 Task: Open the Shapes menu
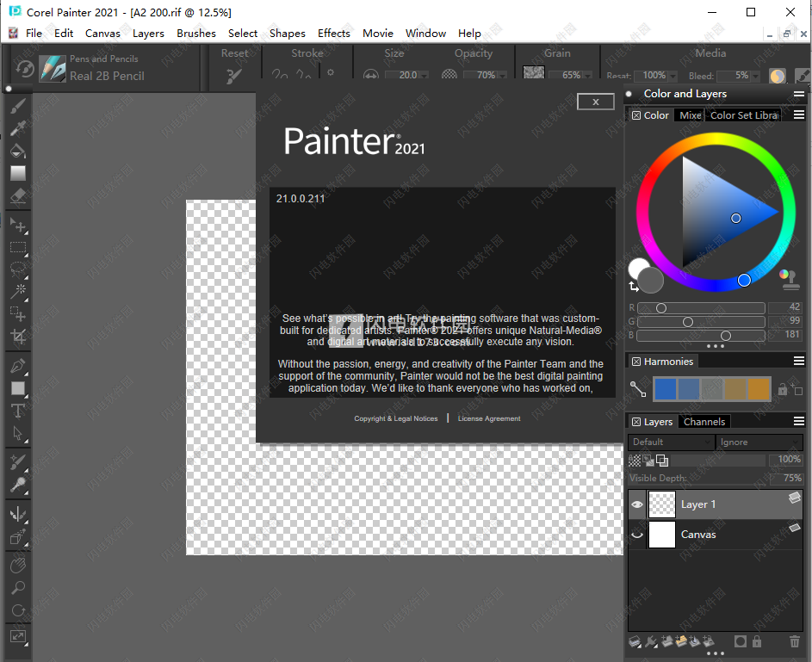(x=288, y=33)
